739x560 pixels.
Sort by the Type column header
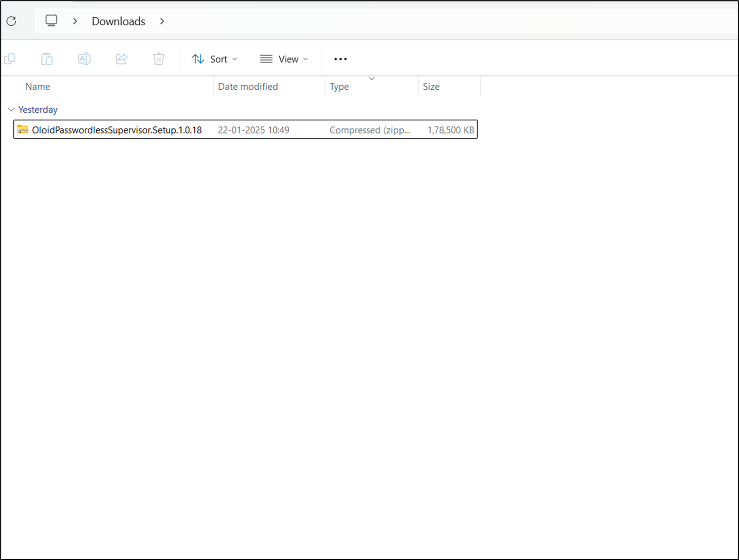tap(339, 86)
